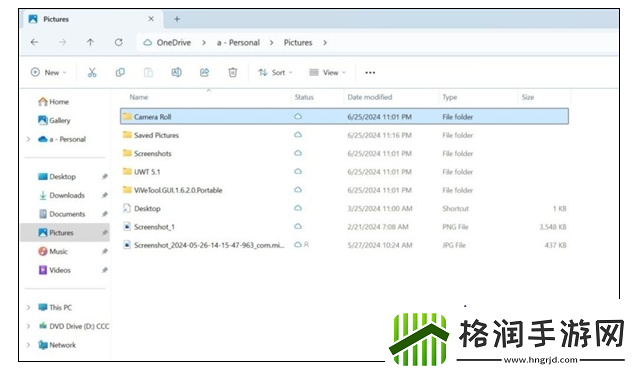Click the OneDrive cloud icon in address bar
635x371 pixels.
click(x=148, y=43)
